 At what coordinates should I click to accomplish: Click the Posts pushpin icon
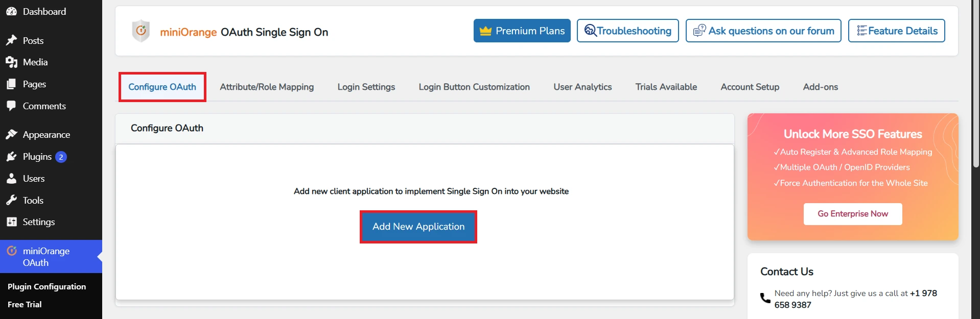(11, 40)
